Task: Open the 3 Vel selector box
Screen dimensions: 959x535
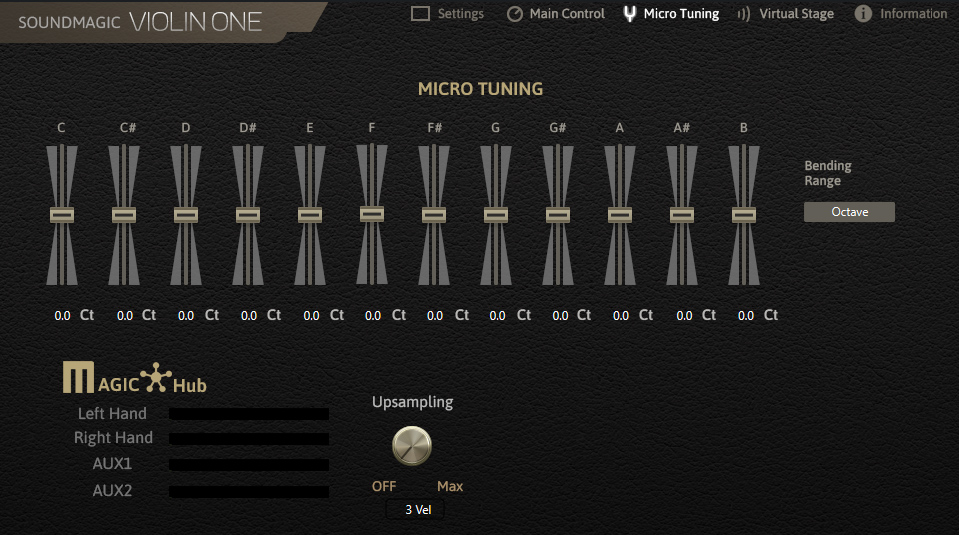Action: [415, 510]
